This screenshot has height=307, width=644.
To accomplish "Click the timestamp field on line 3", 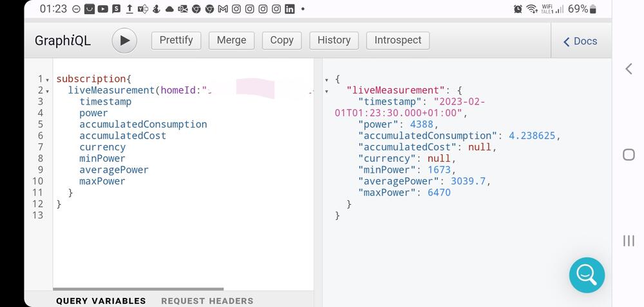I will coord(106,102).
